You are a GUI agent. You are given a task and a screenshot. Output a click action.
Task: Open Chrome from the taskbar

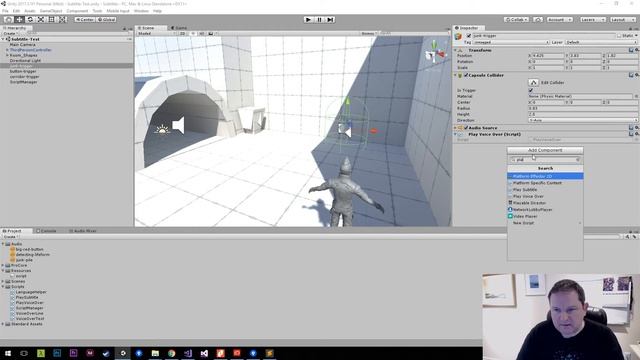[171, 353]
